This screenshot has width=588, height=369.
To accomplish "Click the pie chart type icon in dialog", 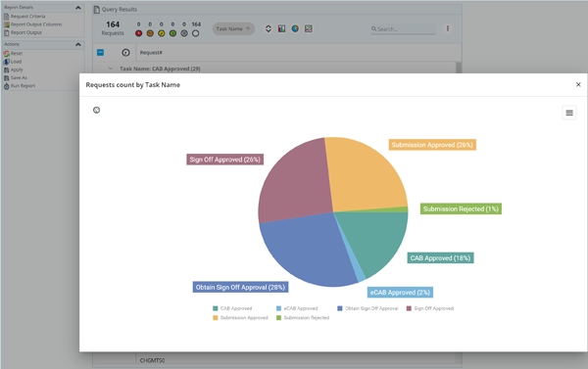I will coord(96,111).
